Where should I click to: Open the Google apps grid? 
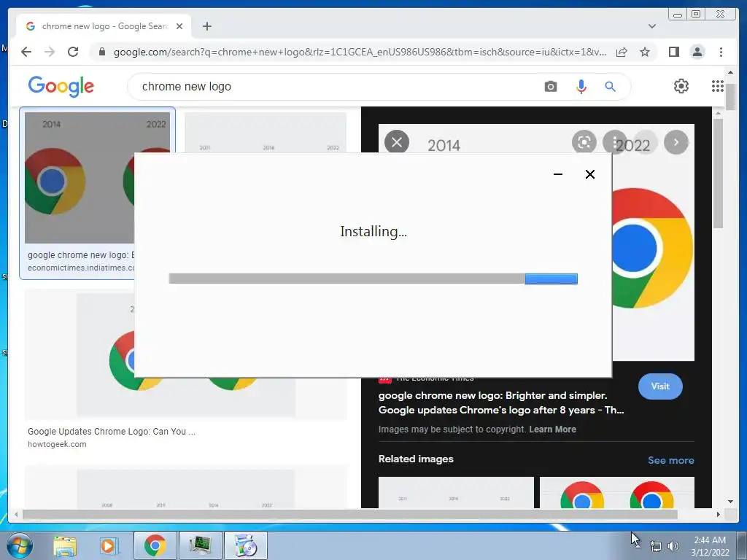[718, 86]
